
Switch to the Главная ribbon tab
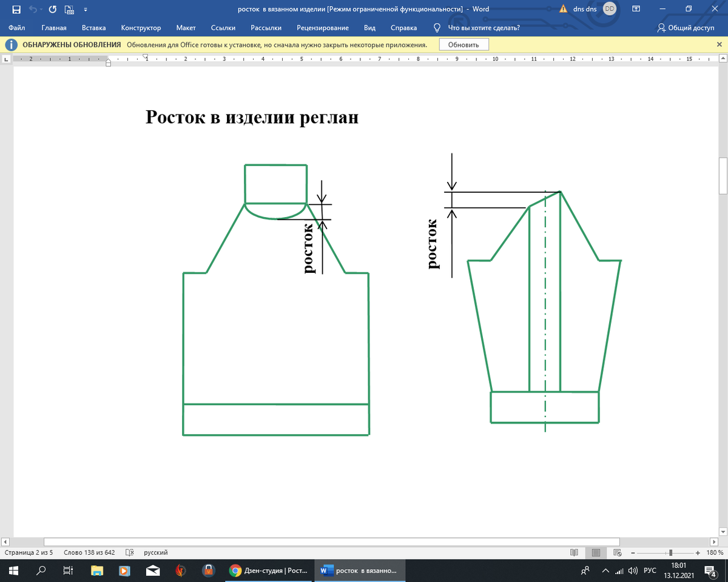click(x=54, y=28)
